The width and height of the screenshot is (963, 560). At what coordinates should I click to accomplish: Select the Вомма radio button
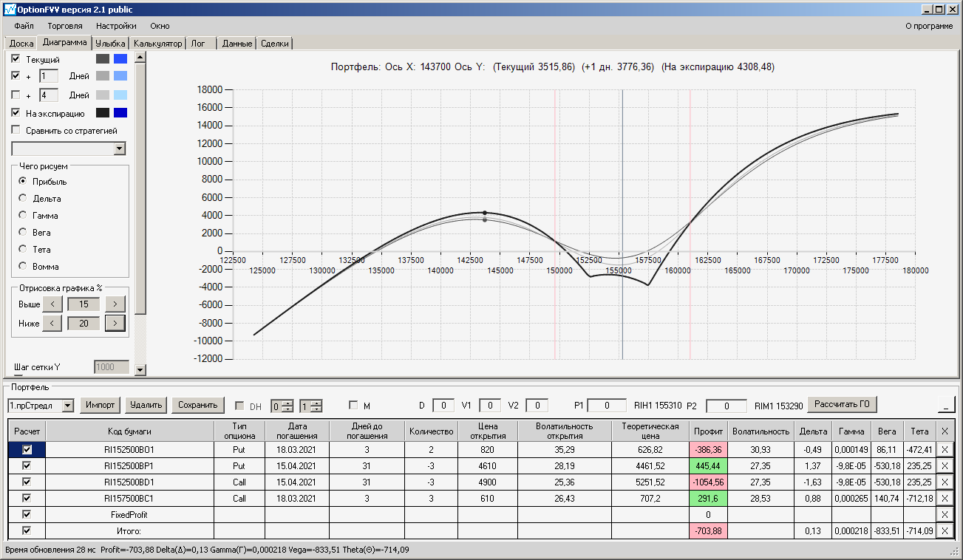(23, 266)
